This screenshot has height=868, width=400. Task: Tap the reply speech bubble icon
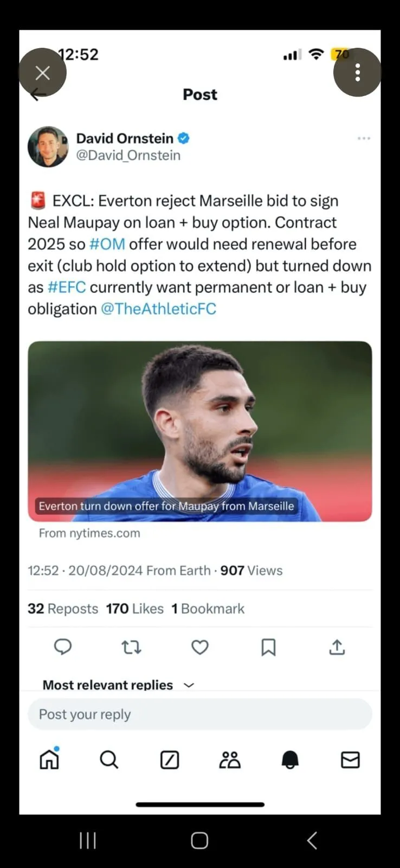click(63, 647)
